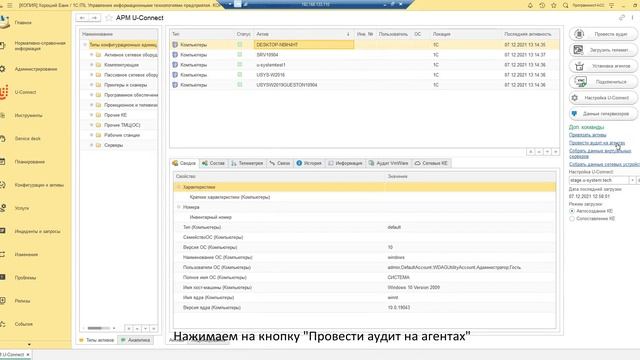Collapse the Характеристики property group
Image resolution: width=640 pixels, height=360 pixels.
[x=178, y=187]
